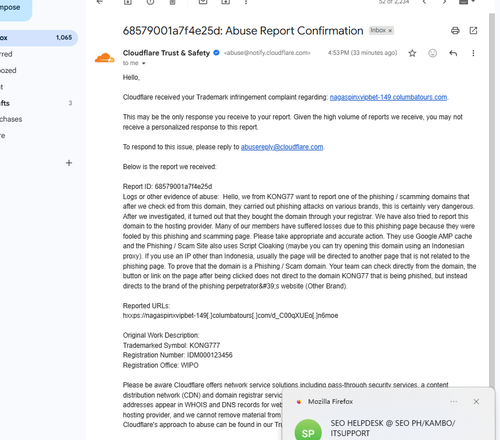The height and width of the screenshot is (440, 500).
Task: Create a new label with the plus icon
Action: tap(69, 163)
